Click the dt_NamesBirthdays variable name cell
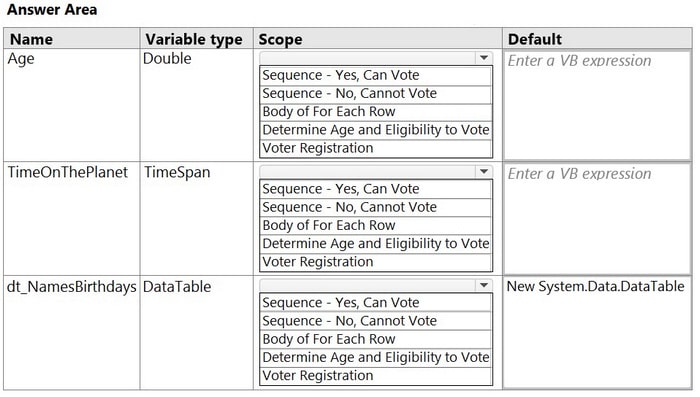Image resolution: width=700 pixels, height=397 pixels. pos(71,287)
